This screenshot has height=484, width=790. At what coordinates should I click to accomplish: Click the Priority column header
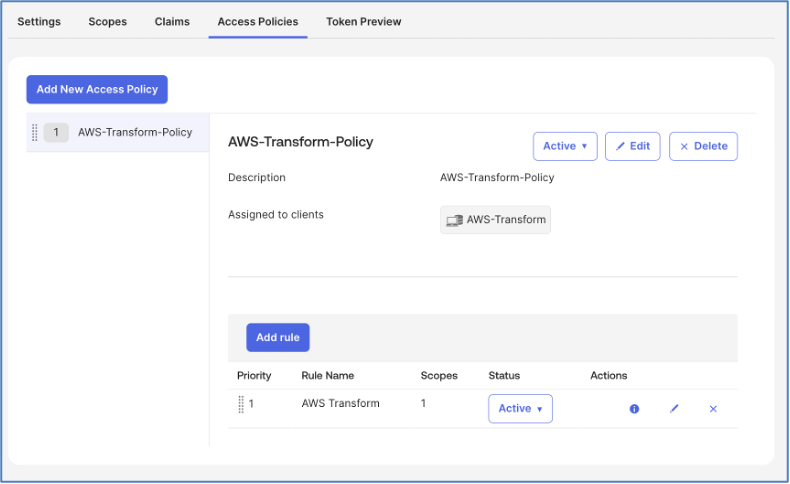(x=254, y=376)
